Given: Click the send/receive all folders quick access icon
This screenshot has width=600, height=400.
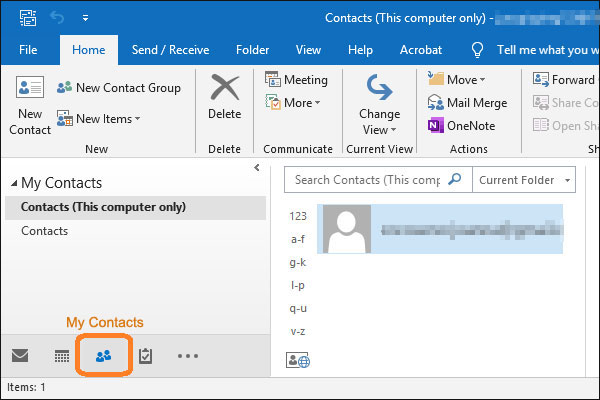Looking at the screenshot, I should [x=28, y=18].
